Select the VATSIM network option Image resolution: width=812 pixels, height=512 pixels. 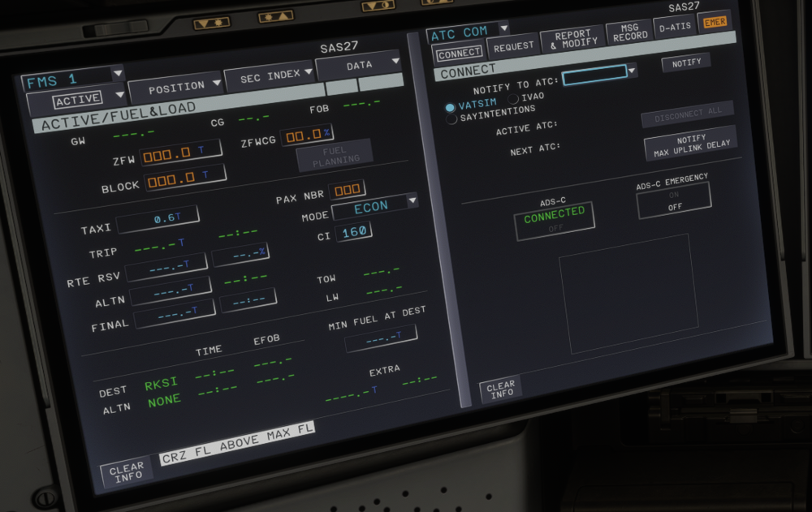click(x=451, y=106)
